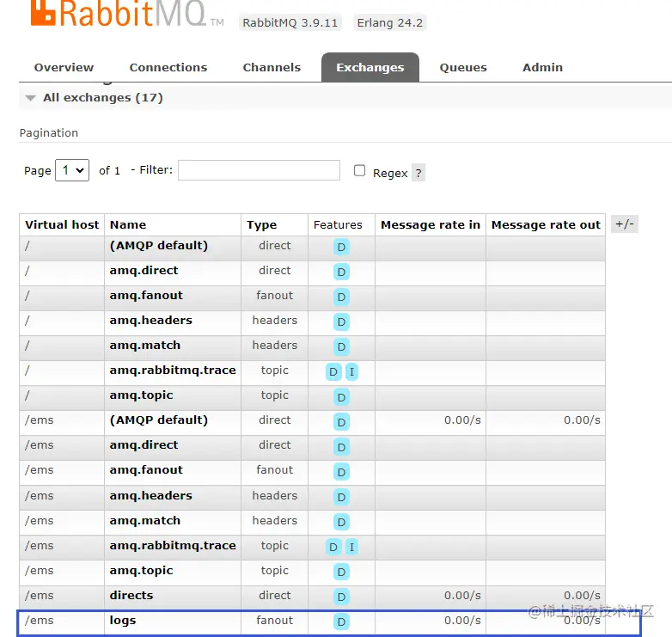Go to the Channels tab
This screenshot has width=672, height=637.
click(272, 67)
